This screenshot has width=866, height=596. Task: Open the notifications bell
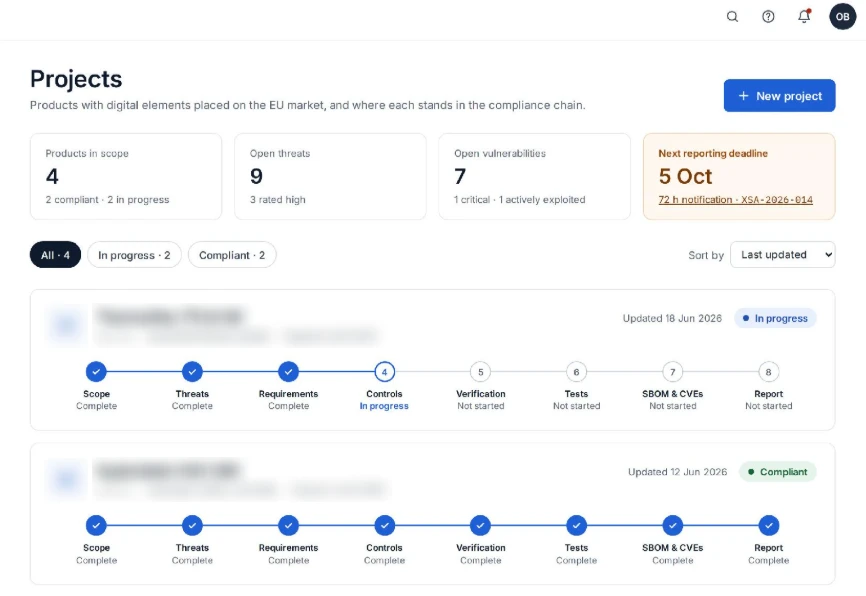pyautogui.click(x=804, y=17)
